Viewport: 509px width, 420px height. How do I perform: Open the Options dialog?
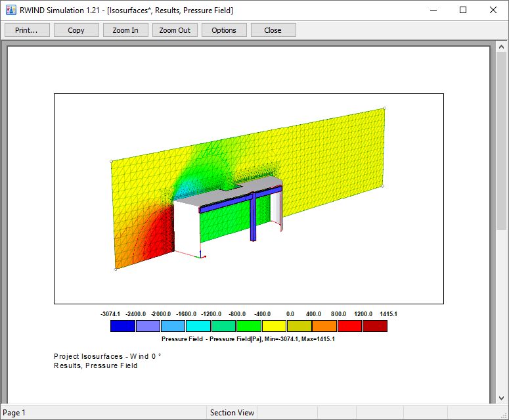tap(224, 30)
